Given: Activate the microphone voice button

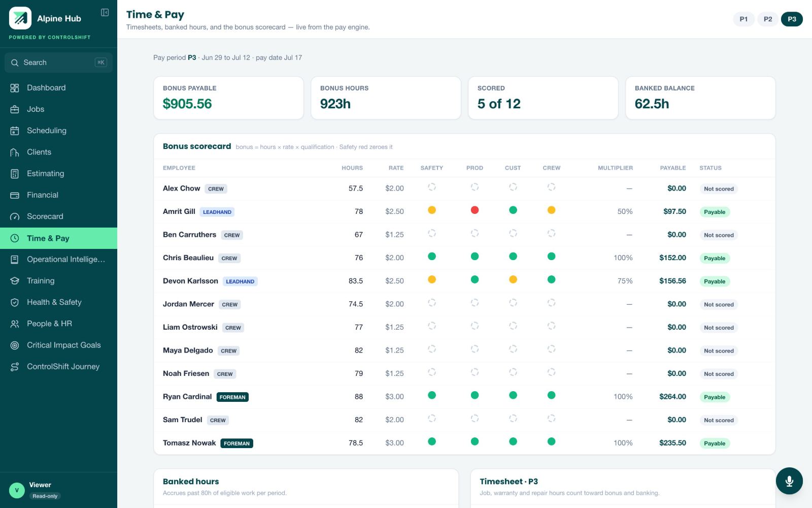Looking at the screenshot, I should tap(789, 481).
